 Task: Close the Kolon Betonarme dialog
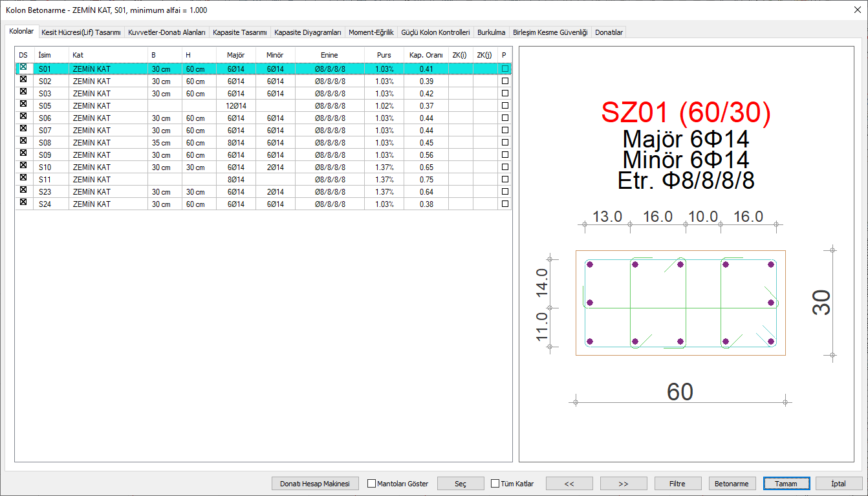pyautogui.click(x=858, y=10)
